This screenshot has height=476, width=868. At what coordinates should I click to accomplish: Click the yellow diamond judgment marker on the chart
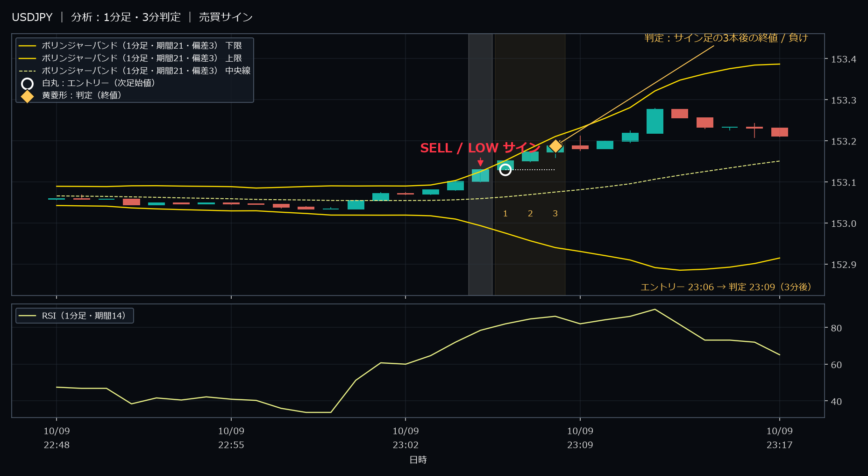pos(555,146)
